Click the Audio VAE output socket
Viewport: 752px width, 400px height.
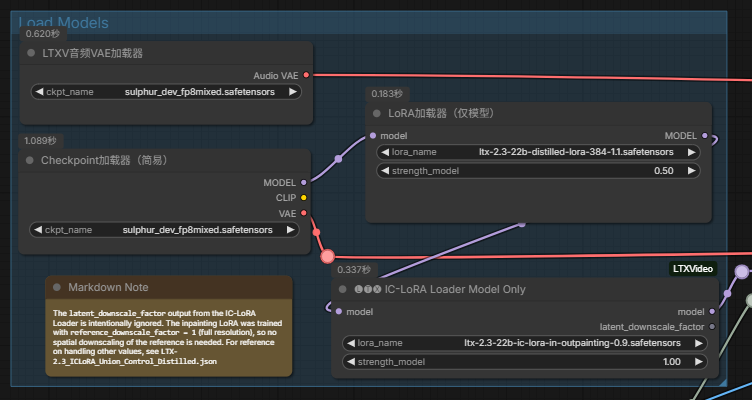pyautogui.click(x=306, y=75)
